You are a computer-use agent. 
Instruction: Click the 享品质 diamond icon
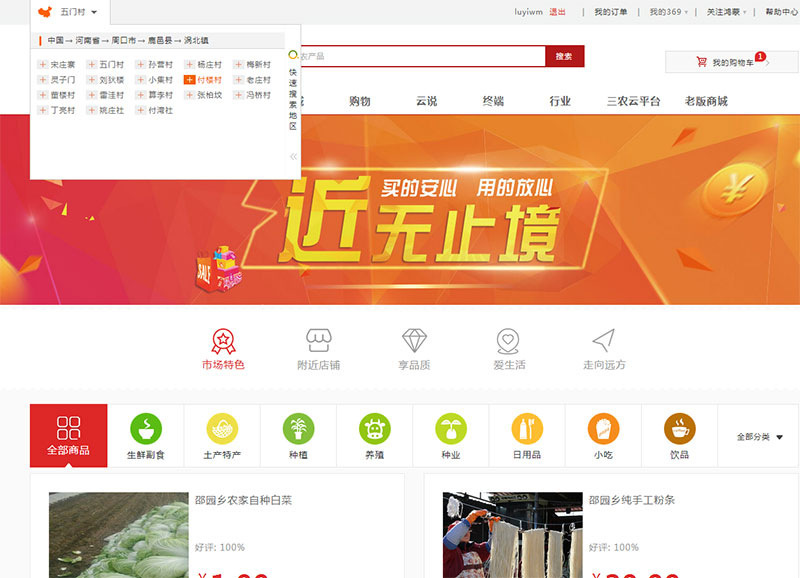(414, 341)
